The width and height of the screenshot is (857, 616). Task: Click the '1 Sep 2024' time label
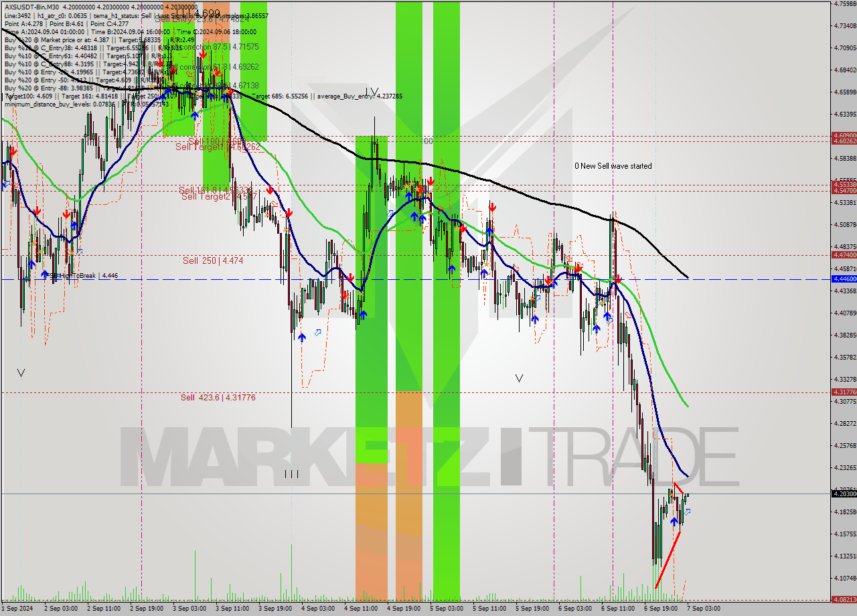coord(17,609)
